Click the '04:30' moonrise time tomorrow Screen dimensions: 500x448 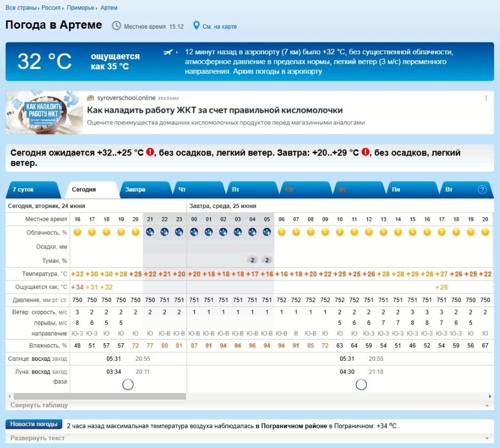click(347, 372)
